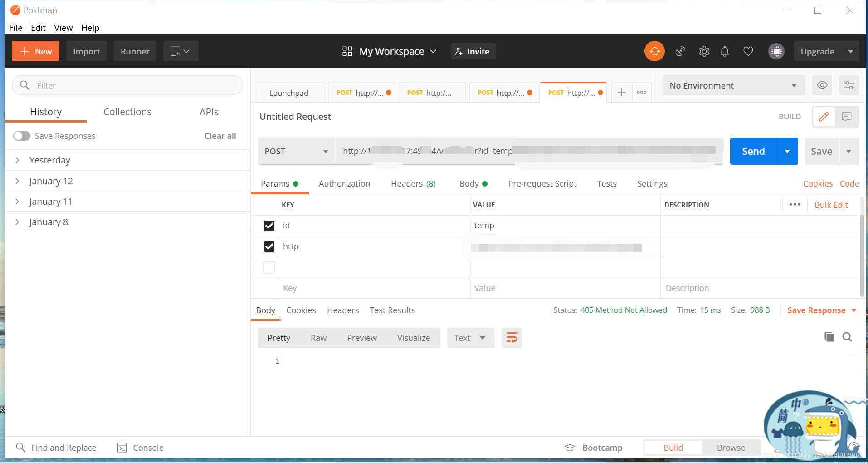Screen dimensions: 868x463
Task: Open the notifications bell icon
Action: pyautogui.click(x=725, y=51)
